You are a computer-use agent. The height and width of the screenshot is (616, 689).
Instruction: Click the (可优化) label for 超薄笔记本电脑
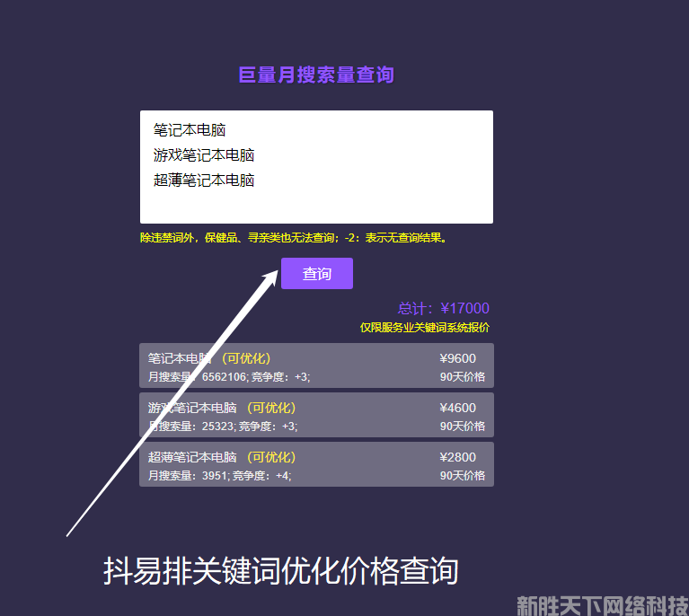pyautogui.click(x=270, y=457)
